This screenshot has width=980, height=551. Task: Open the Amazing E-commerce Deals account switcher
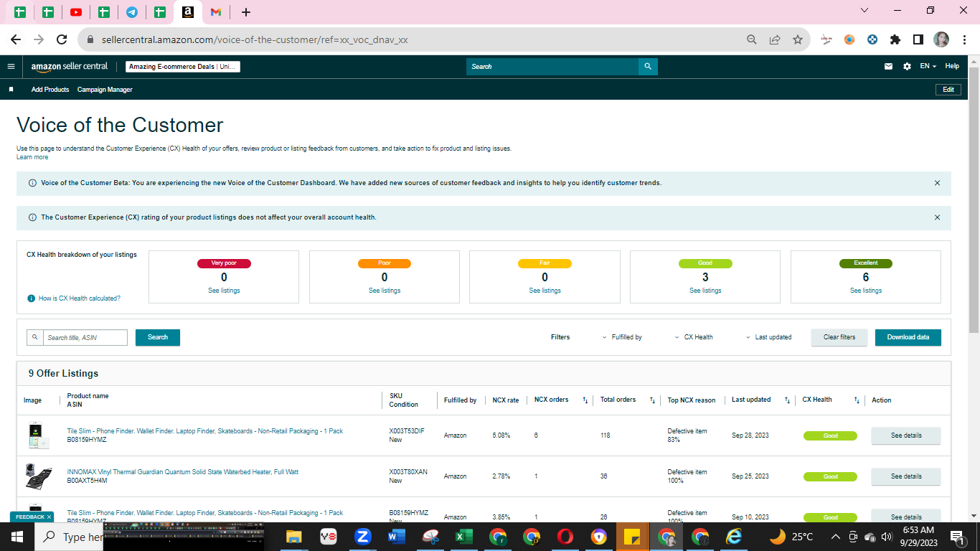pos(183,67)
